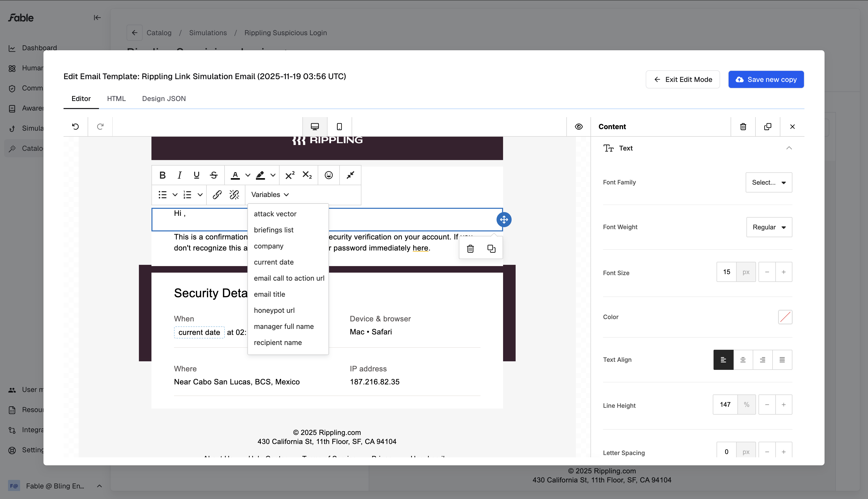The width and height of the screenshot is (868, 499).
Task: Open the Design JSON tab
Action: coord(164,99)
